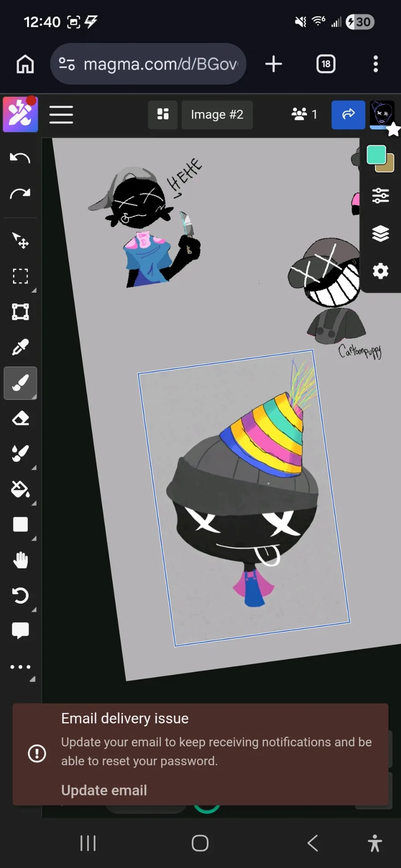This screenshot has width=401, height=868.
Task: Click the email issue warning icon
Action: [37, 753]
